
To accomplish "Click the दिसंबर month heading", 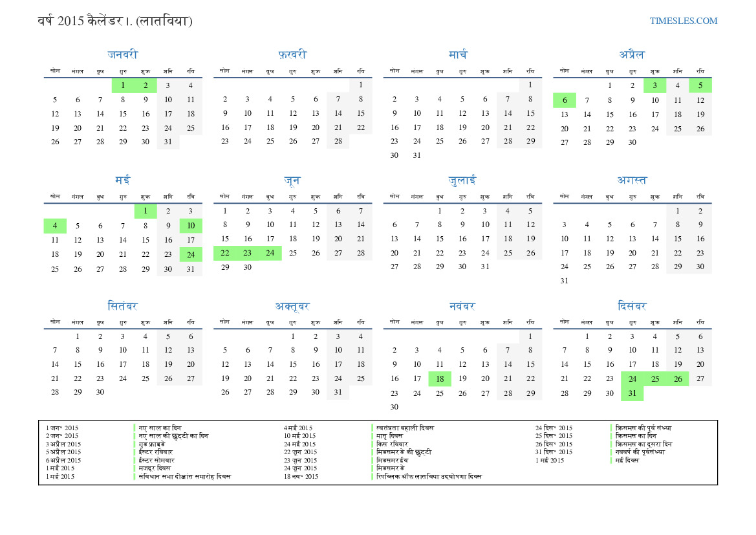I will [x=631, y=306].
